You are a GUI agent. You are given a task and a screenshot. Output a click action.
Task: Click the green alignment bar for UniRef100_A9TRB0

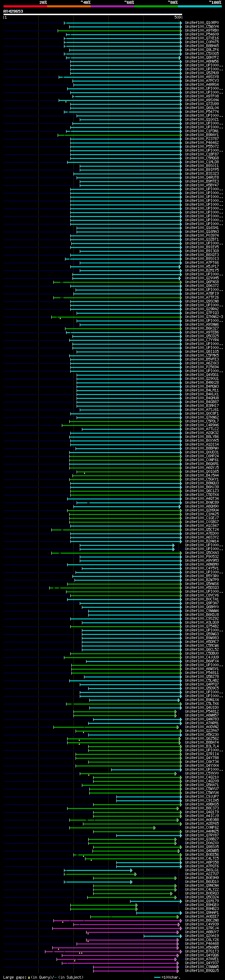tap(120, 31)
